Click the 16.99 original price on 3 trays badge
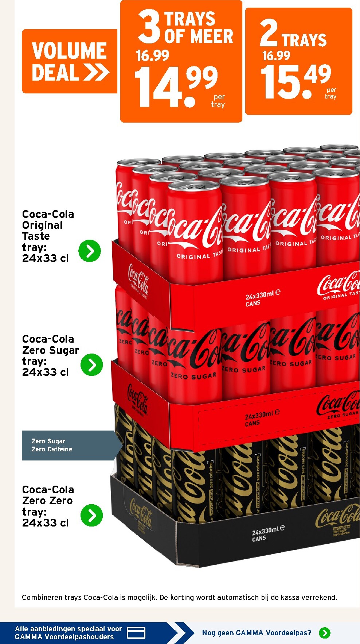 (152, 55)
